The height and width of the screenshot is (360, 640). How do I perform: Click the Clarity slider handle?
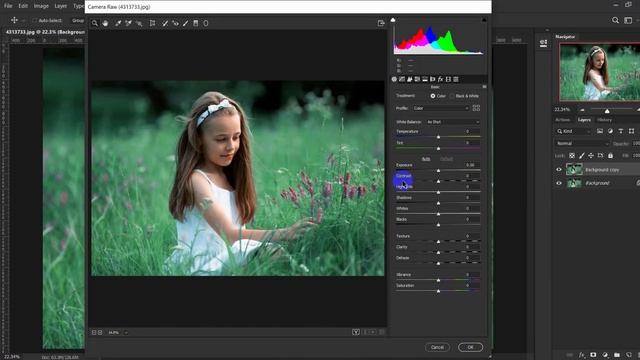pos(438,253)
